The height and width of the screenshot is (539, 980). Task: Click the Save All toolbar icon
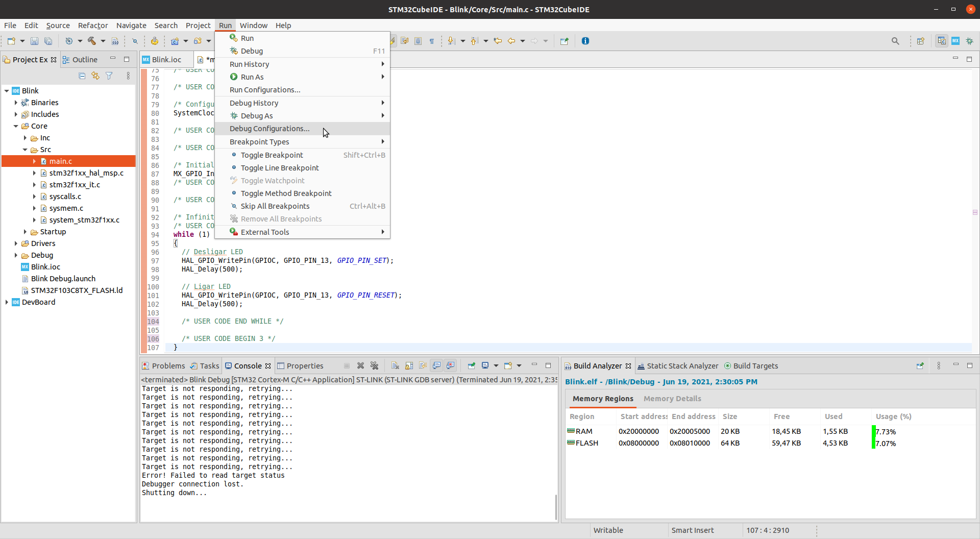click(x=48, y=41)
